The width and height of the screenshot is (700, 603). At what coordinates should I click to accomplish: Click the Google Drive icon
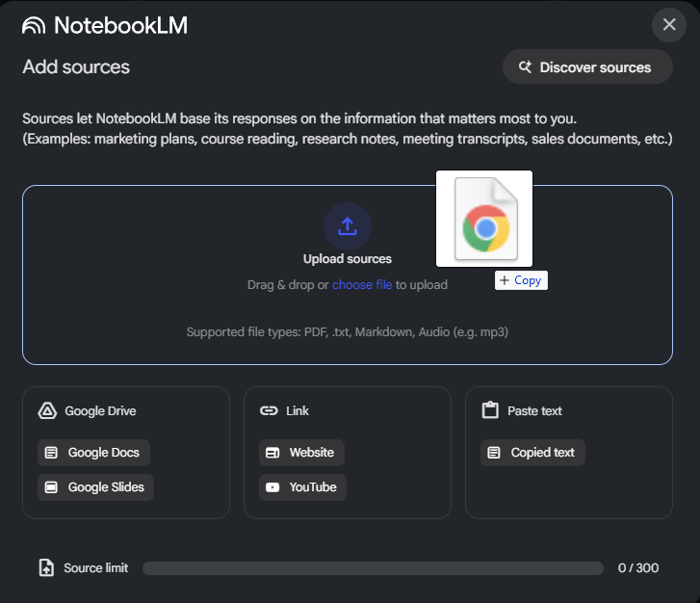tap(47, 410)
